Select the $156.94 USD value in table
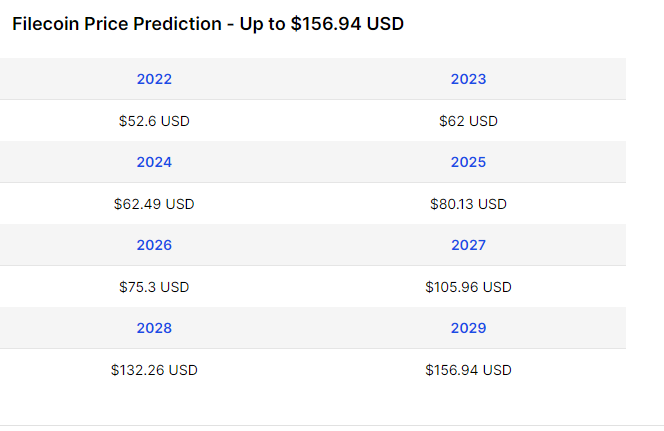Image resolution: width=664 pixels, height=431 pixels. click(468, 370)
